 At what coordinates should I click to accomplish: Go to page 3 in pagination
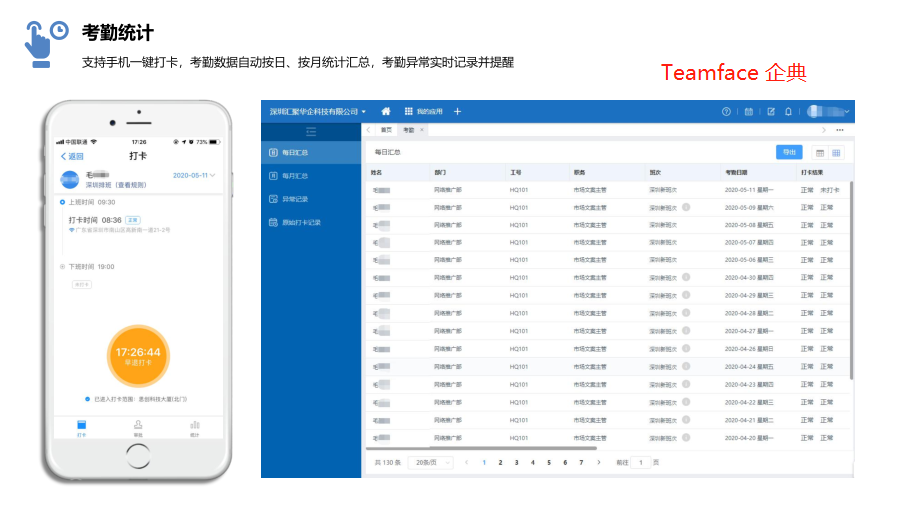(x=517, y=463)
